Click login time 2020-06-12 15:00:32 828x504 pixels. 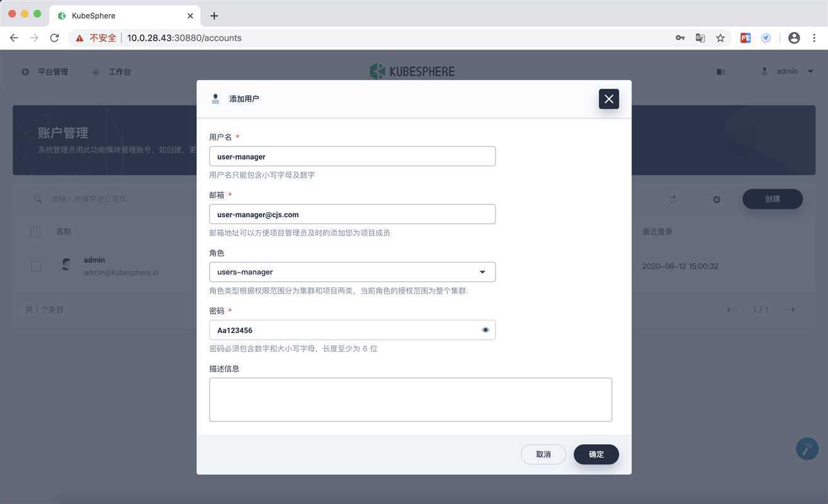(x=680, y=266)
